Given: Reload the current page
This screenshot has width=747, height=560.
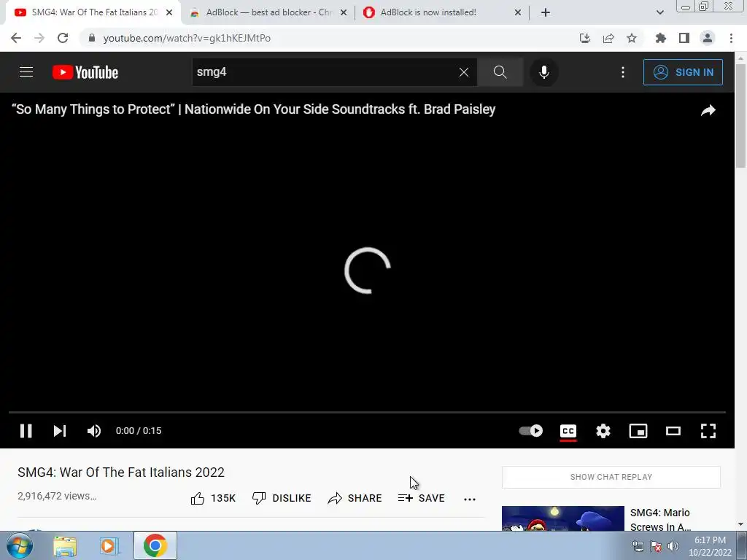Looking at the screenshot, I should pyautogui.click(x=63, y=38).
